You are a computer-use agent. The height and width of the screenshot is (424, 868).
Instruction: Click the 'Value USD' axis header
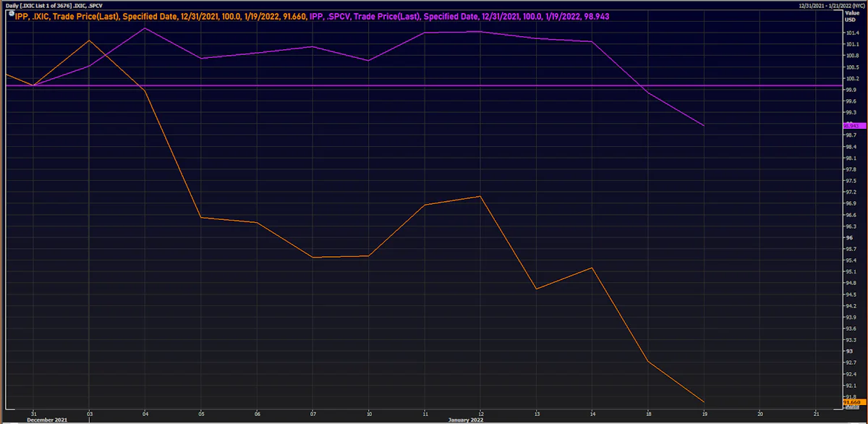coord(851,16)
